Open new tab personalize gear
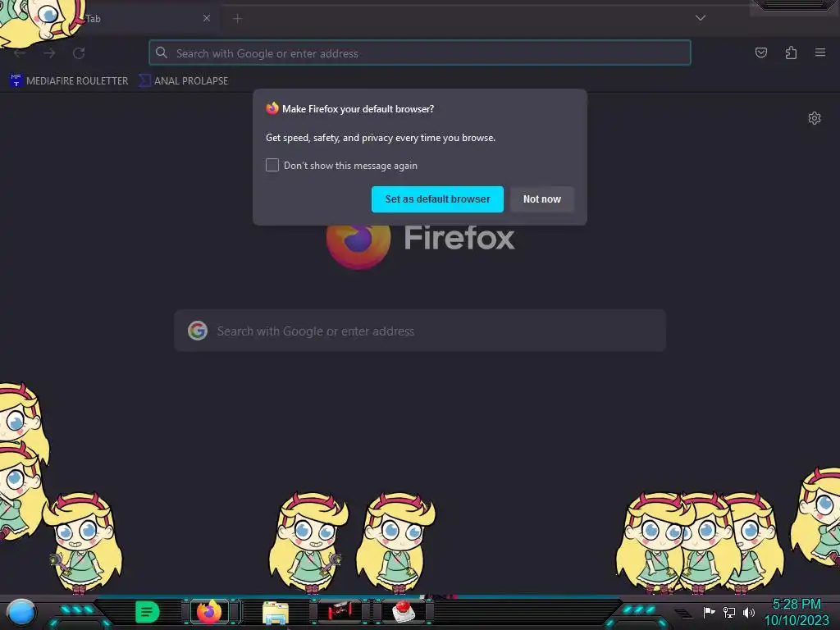This screenshot has width=840, height=630. (815, 118)
